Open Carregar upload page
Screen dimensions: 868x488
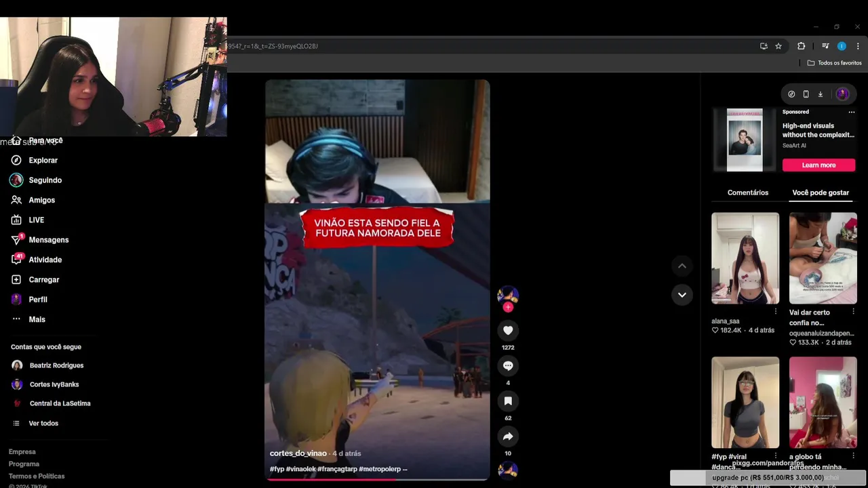point(35,279)
